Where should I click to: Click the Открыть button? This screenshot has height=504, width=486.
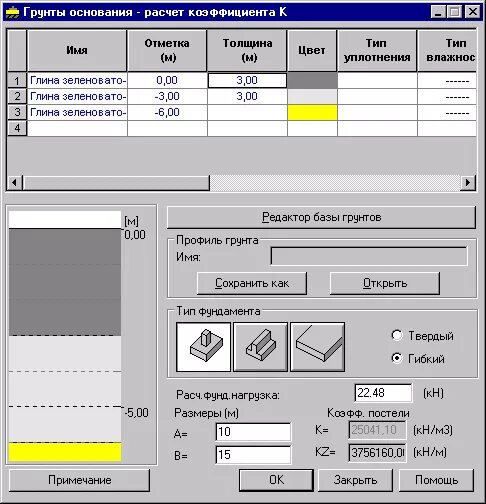(x=385, y=283)
